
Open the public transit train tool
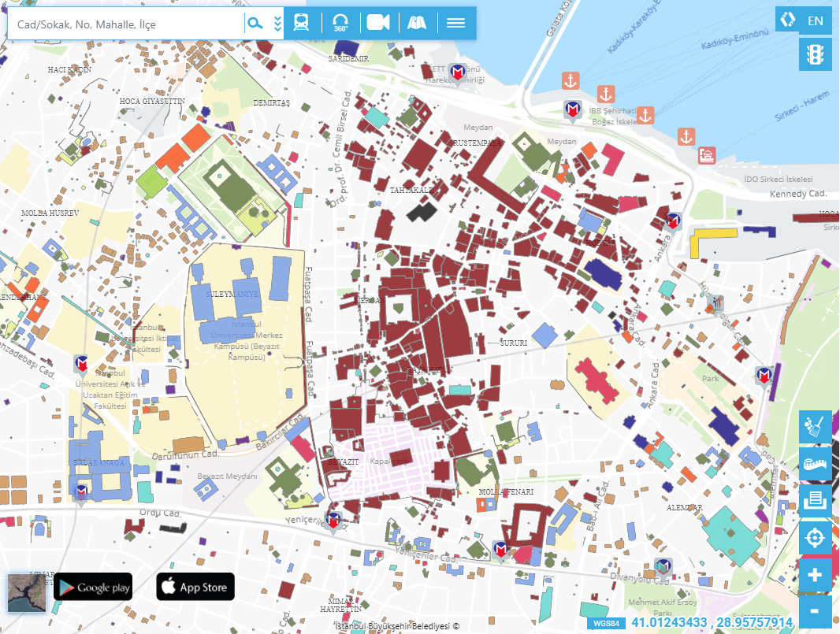click(x=301, y=23)
